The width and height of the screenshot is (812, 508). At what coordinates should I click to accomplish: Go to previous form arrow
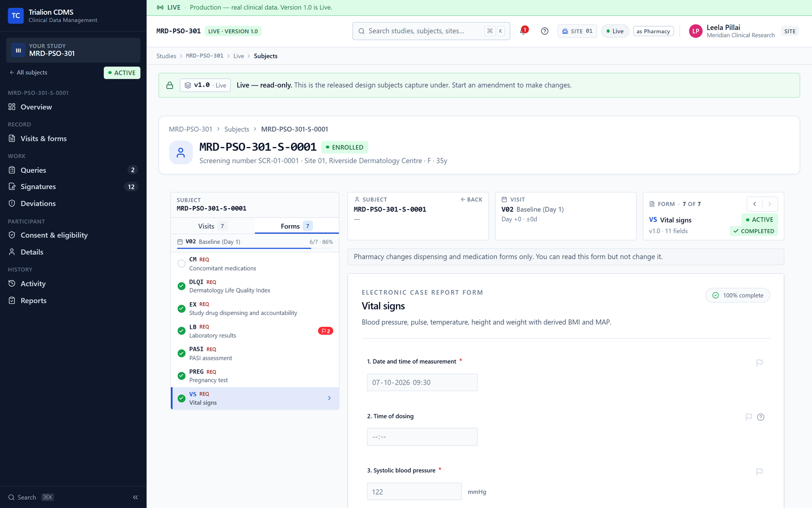click(754, 204)
